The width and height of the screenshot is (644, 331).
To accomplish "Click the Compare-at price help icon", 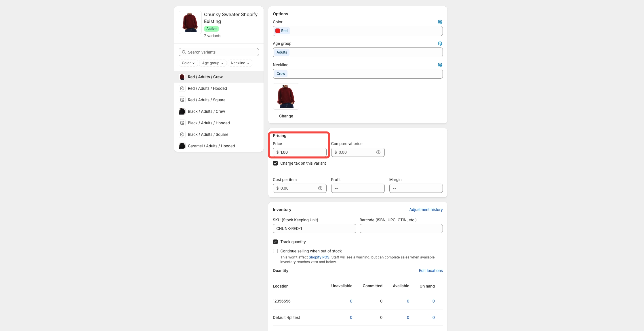I will tap(378, 152).
